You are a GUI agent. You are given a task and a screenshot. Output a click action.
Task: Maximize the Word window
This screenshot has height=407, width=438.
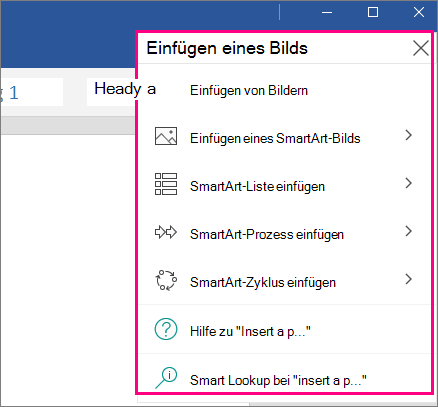373,12
